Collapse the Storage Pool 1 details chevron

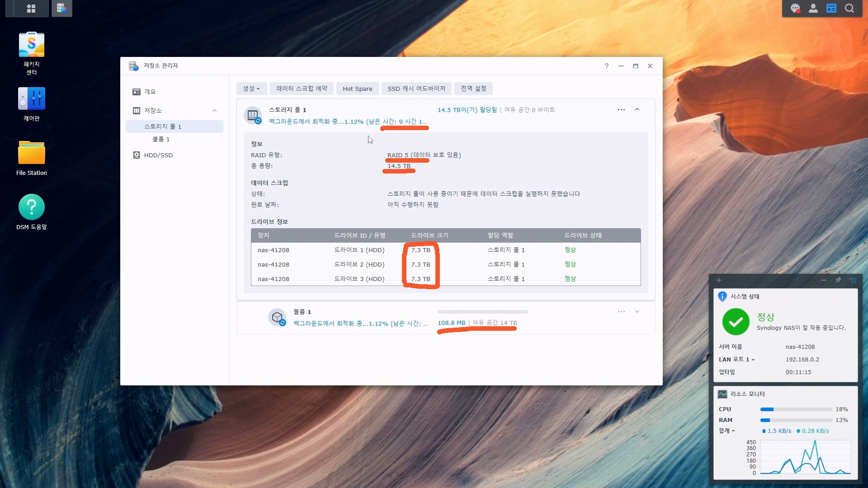tap(637, 109)
